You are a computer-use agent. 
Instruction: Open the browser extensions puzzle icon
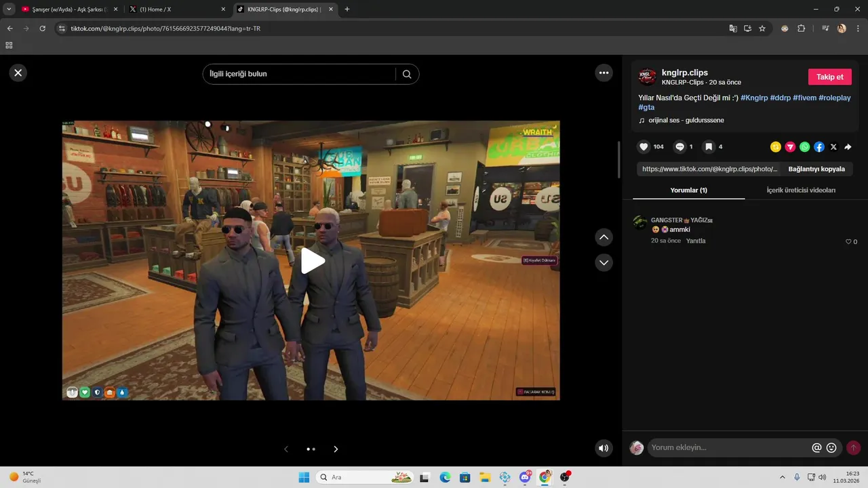(802, 28)
